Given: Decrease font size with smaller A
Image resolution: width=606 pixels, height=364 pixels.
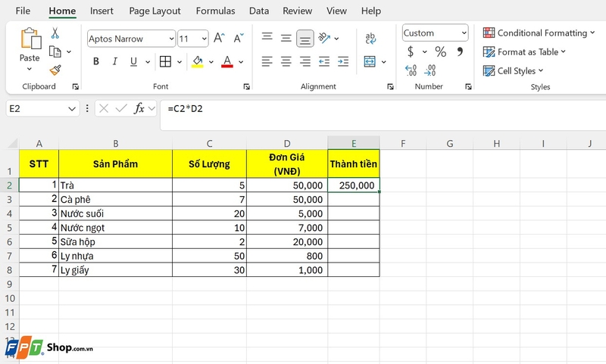Looking at the screenshot, I should tap(239, 38).
